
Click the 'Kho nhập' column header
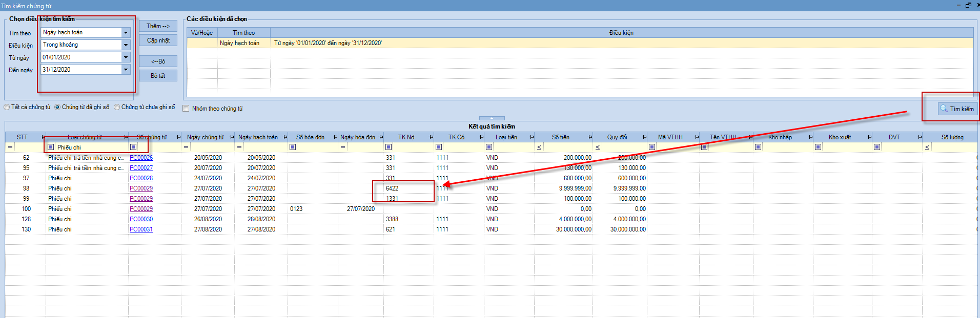coord(780,137)
